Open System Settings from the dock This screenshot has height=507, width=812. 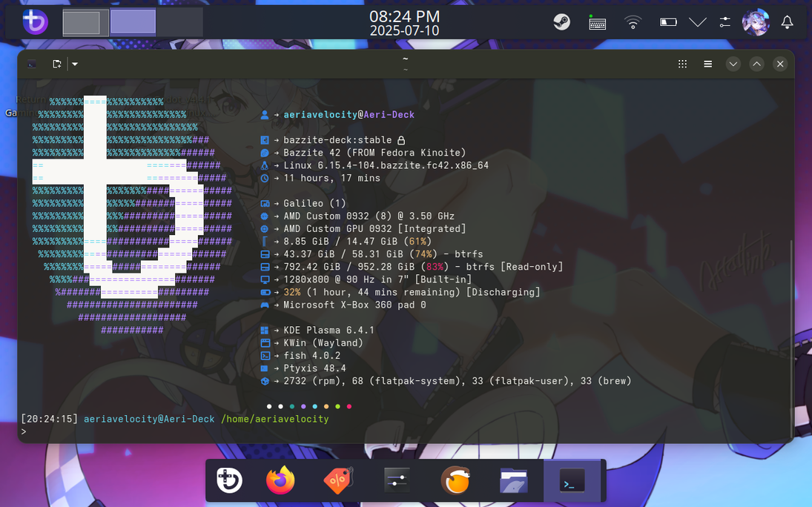397,480
